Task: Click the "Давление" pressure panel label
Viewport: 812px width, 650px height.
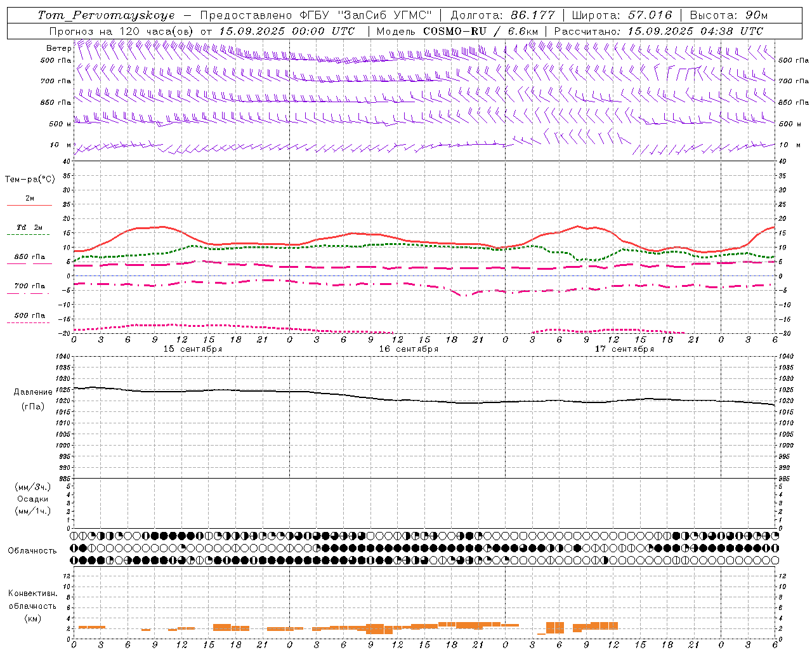Action: [33, 392]
